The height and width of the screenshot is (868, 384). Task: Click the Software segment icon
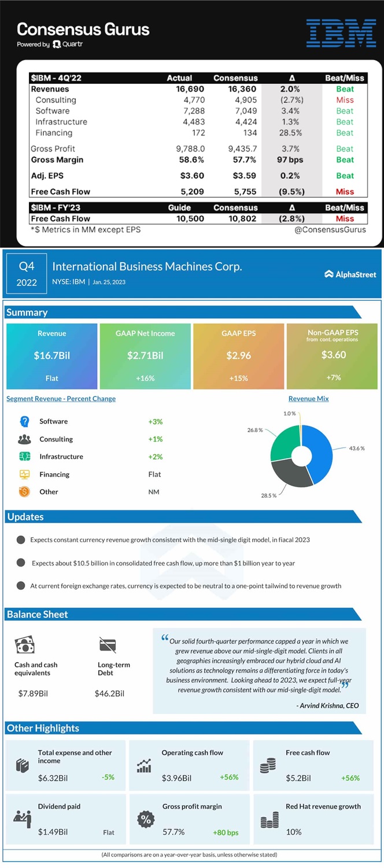24,421
